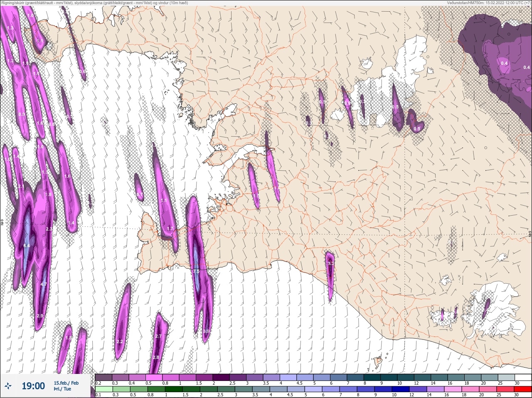Click the 0.2 label under the upper legend
Image resolution: width=532 pixels, height=398 pixels.
tap(99, 383)
